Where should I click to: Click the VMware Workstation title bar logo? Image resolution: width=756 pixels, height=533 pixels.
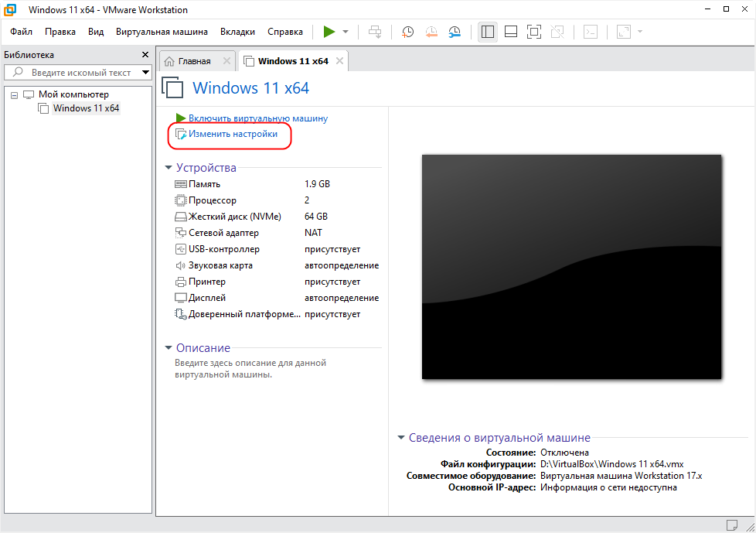tap(10, 9)
